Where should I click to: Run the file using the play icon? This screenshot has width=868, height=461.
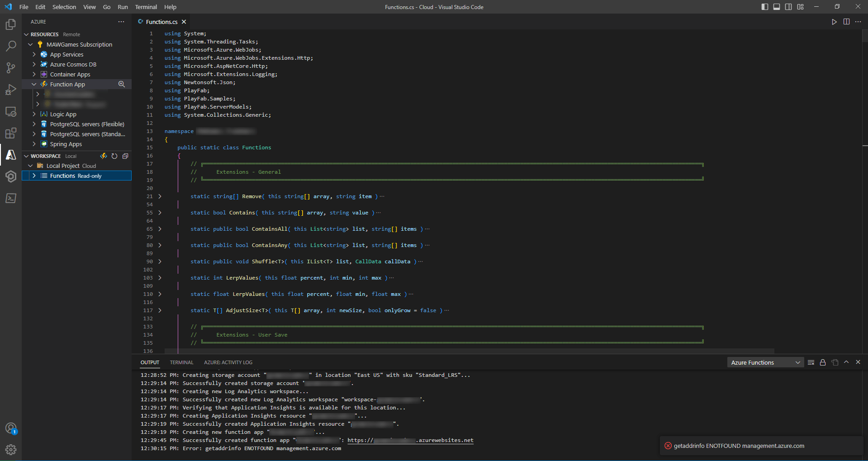[834, 21]
